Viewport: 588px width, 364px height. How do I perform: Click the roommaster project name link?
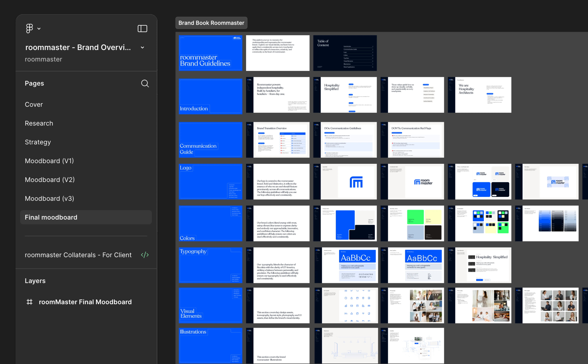point(43,59)
